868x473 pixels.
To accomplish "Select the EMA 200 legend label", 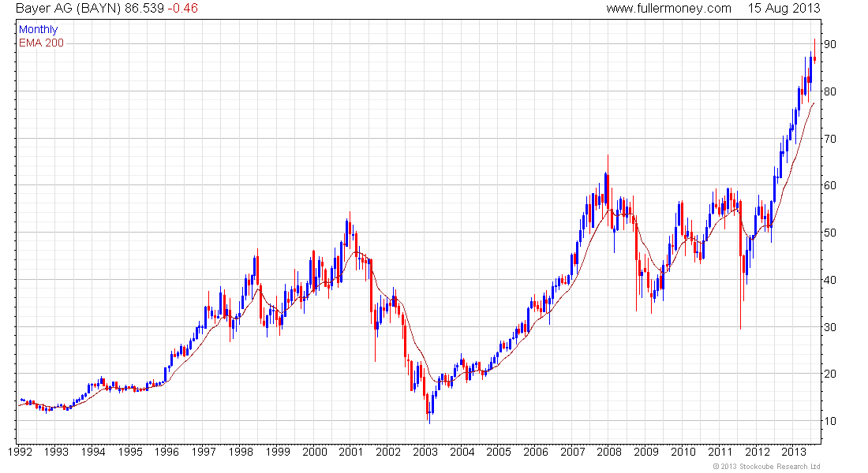I will 41,43.
